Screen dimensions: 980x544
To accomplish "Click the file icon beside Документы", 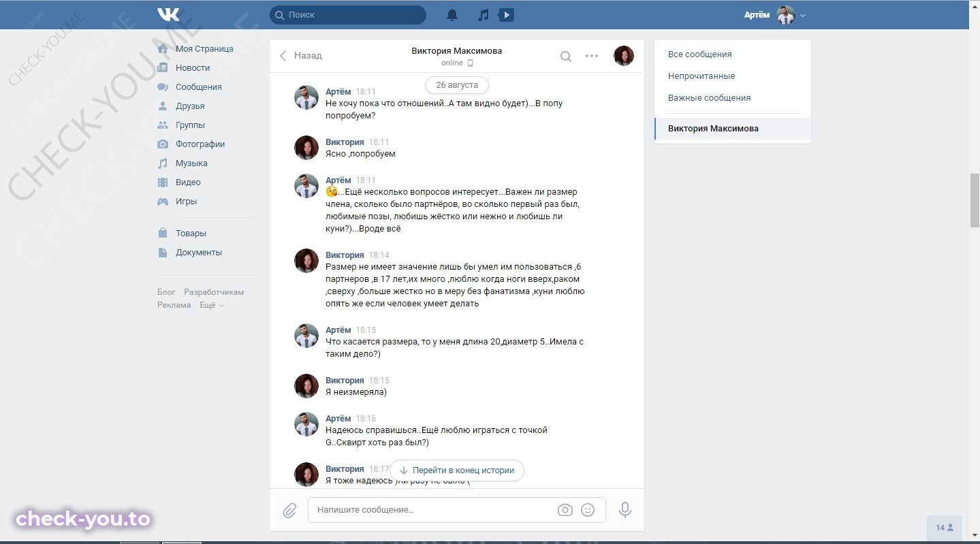I will (163, 253).
